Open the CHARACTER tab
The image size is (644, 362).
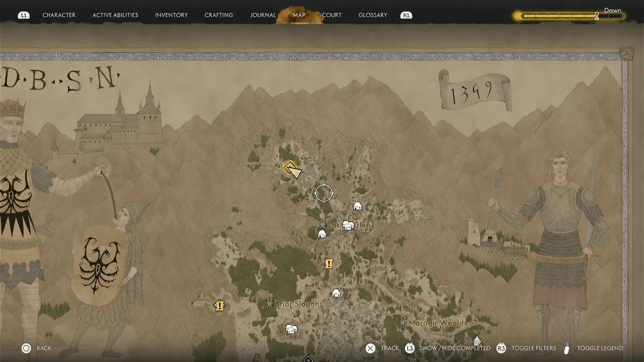(59, 16)
